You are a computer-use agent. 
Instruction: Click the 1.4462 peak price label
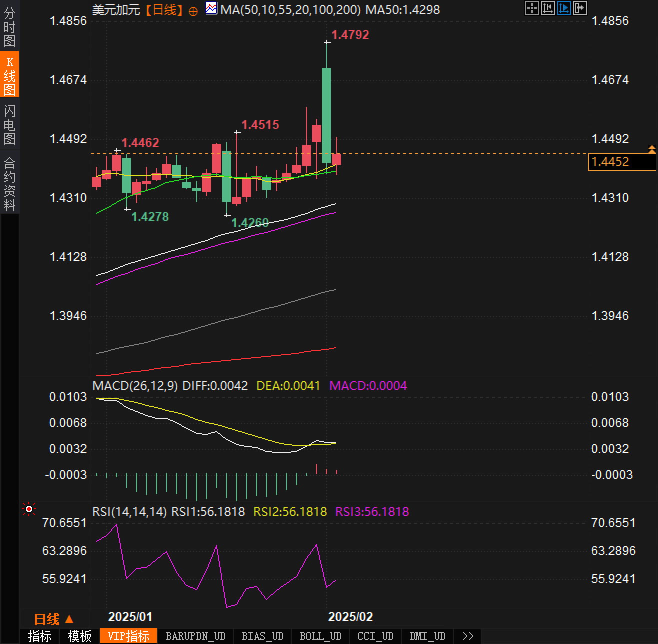point(140,142)
